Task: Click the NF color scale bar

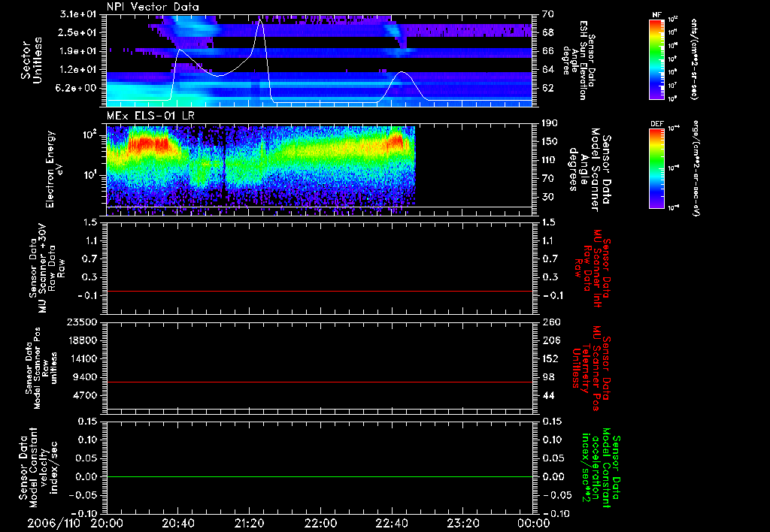Action: click(657, 59)
